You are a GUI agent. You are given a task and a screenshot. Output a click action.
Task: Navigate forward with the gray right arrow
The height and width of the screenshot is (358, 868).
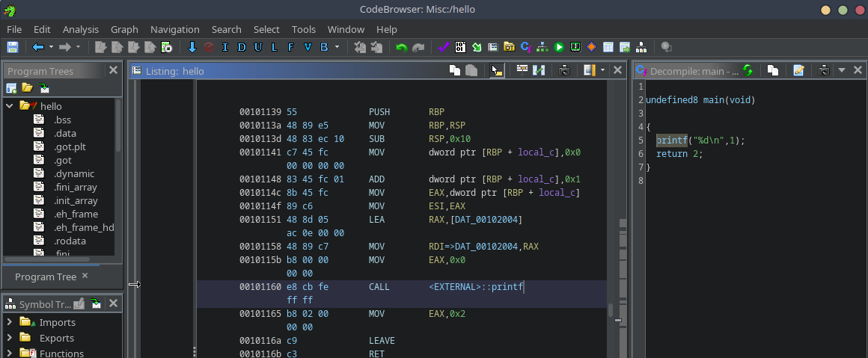(65, 48)
